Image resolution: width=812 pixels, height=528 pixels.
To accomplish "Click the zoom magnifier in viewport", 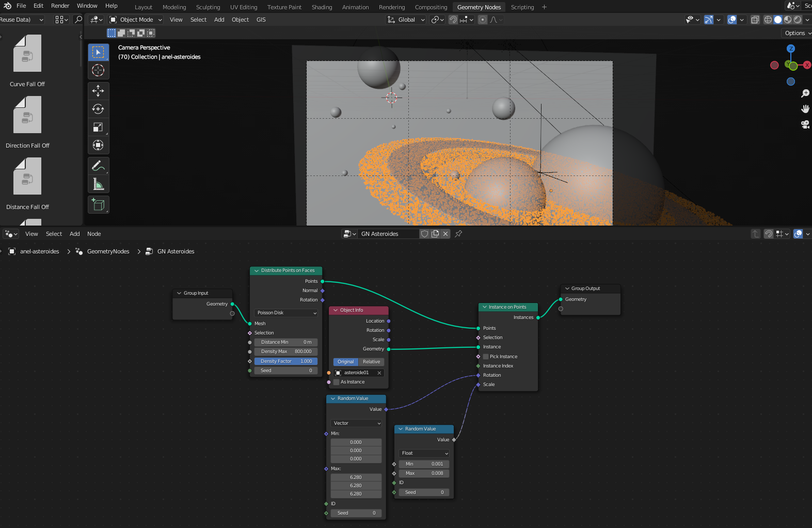I will [805, 93].
